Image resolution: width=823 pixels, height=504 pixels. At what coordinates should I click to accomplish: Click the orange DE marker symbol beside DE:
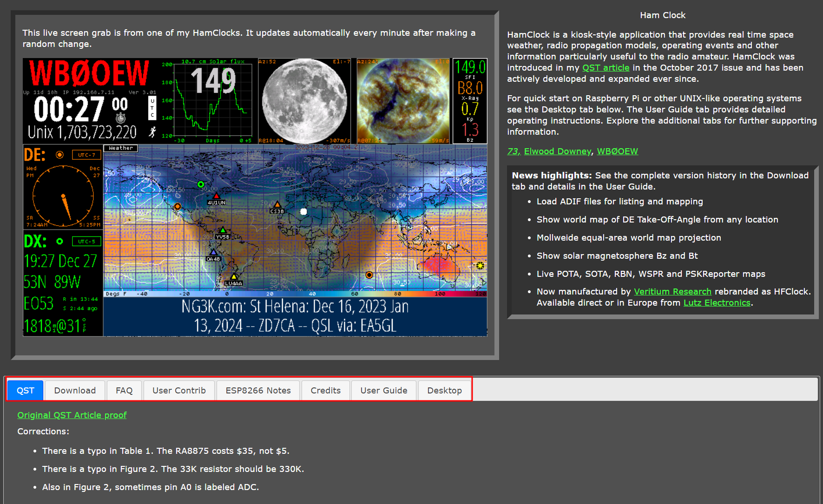(x=59, y=155)
